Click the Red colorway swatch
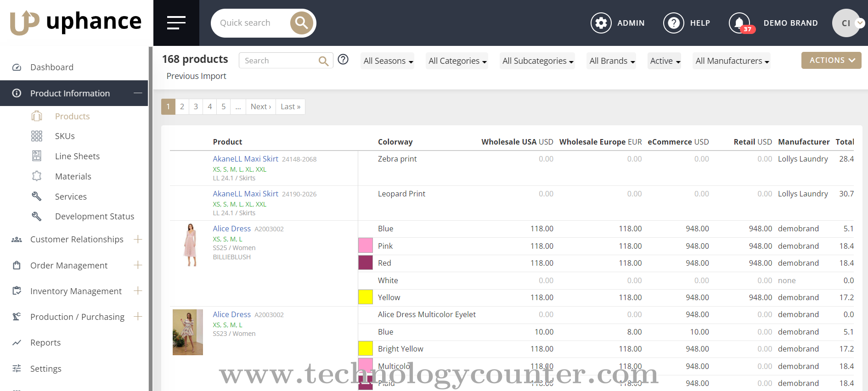This screenshot has height=391, width=868. click(x=366, y=263)
